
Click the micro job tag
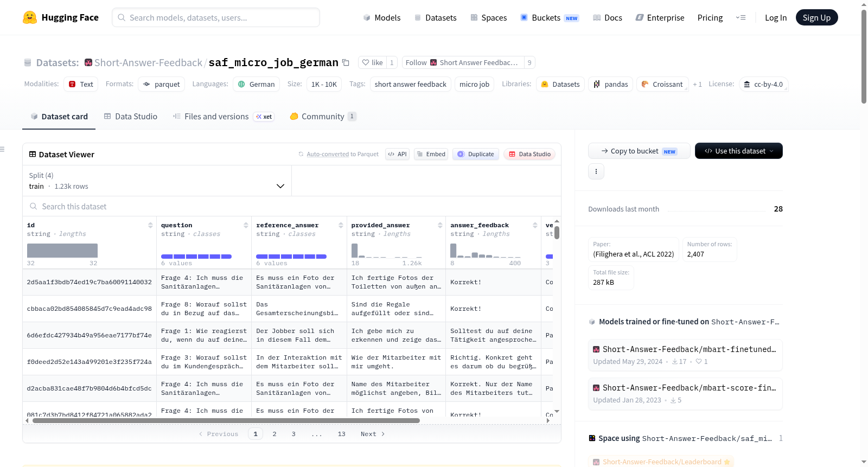point(474,84)
